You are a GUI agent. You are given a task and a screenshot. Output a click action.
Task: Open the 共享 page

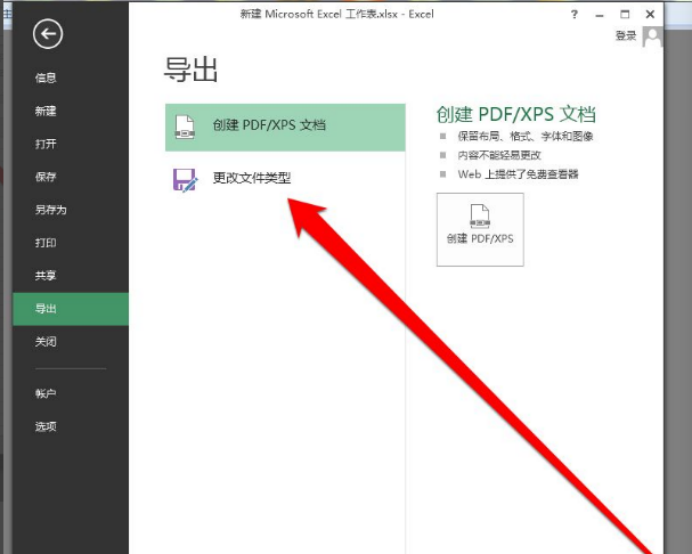pos(46,275)
